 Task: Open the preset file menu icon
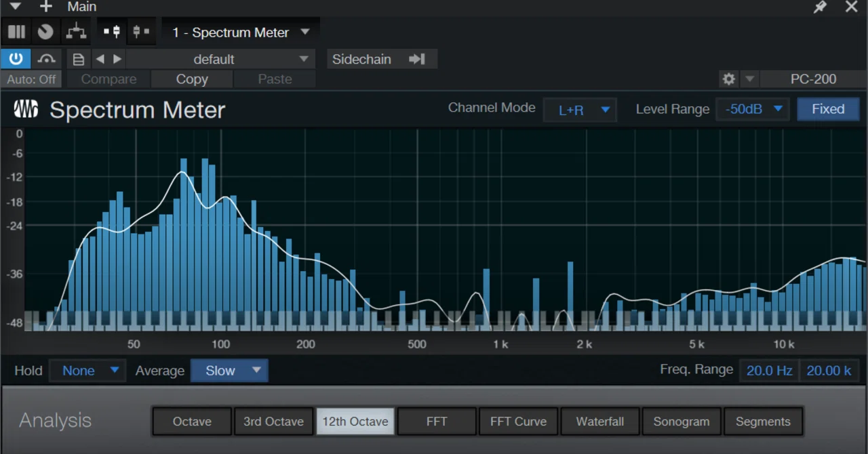pyautogui.click(x=79, y=59)
